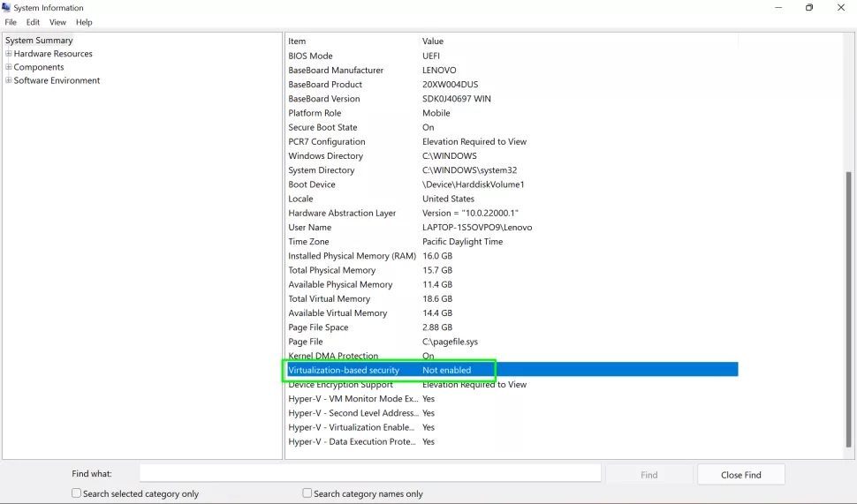The height and width of the screenshot is (504, 857).
Task: Expand the Software Environment tree node
Action: [x=9, y=80]
